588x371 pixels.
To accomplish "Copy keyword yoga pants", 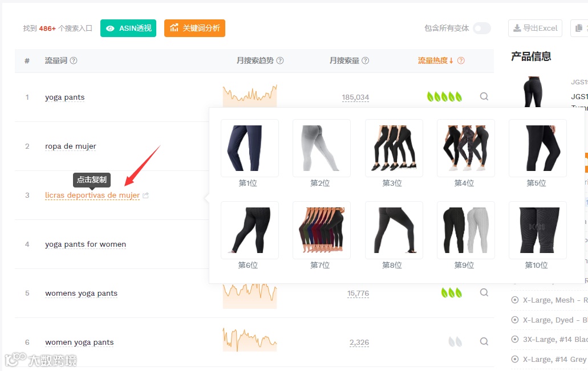I will pos(65,97).
